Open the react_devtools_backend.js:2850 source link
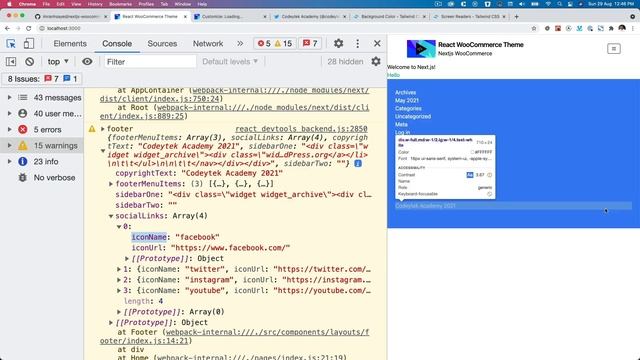Image resolution: width=640 pixels, height=360 pixels. tap(301, 129)
